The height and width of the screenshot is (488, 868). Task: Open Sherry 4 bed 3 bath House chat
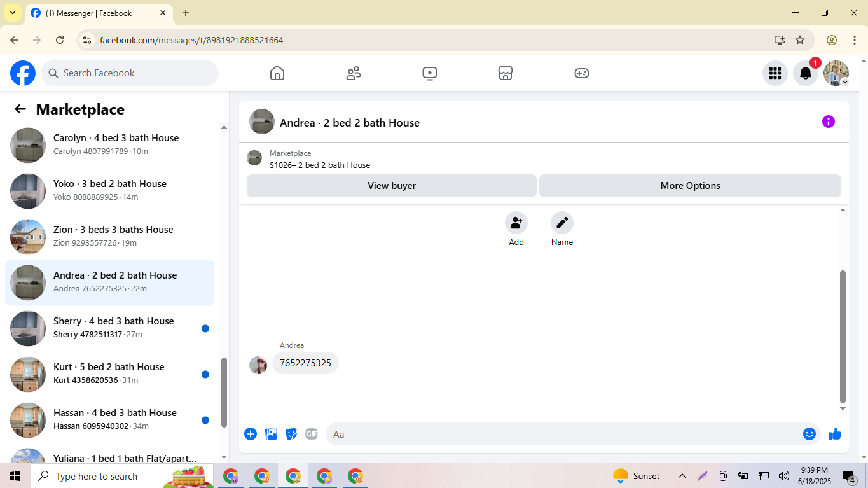[x=109, y=328]
